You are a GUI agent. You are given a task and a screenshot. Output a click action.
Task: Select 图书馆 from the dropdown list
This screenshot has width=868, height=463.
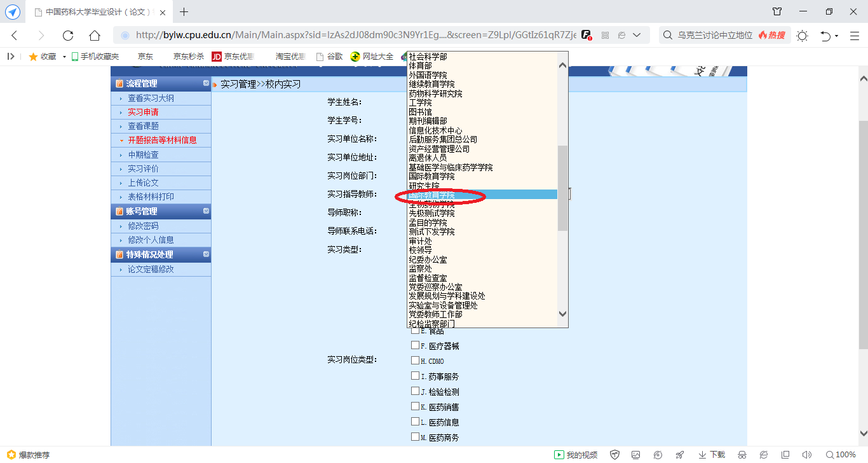pyautogui.click(x=420, y=112)
